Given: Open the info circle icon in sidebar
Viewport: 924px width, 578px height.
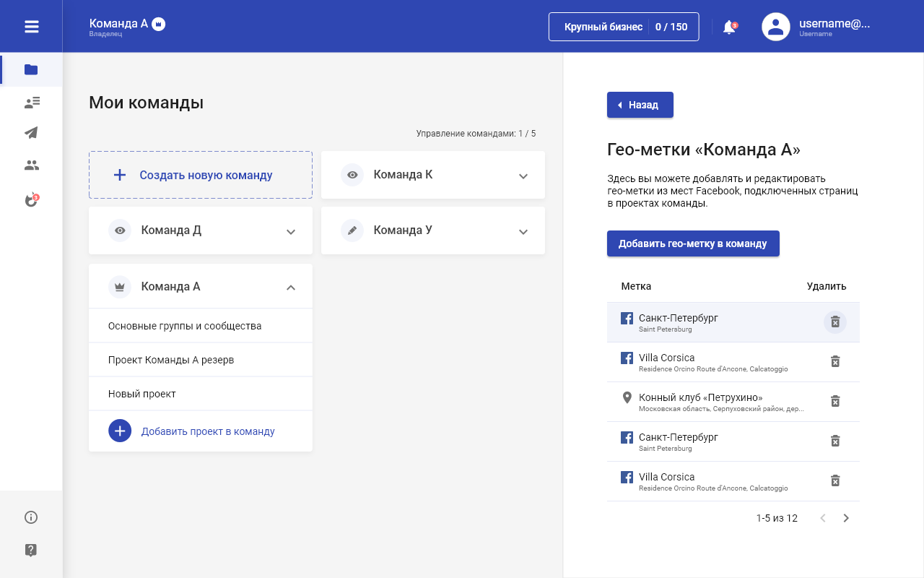Looking at the screenshot, I should (x=31, y=517).
